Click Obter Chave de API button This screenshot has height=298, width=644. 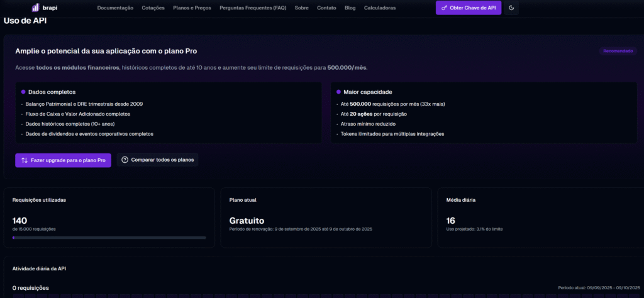[469, 8]
